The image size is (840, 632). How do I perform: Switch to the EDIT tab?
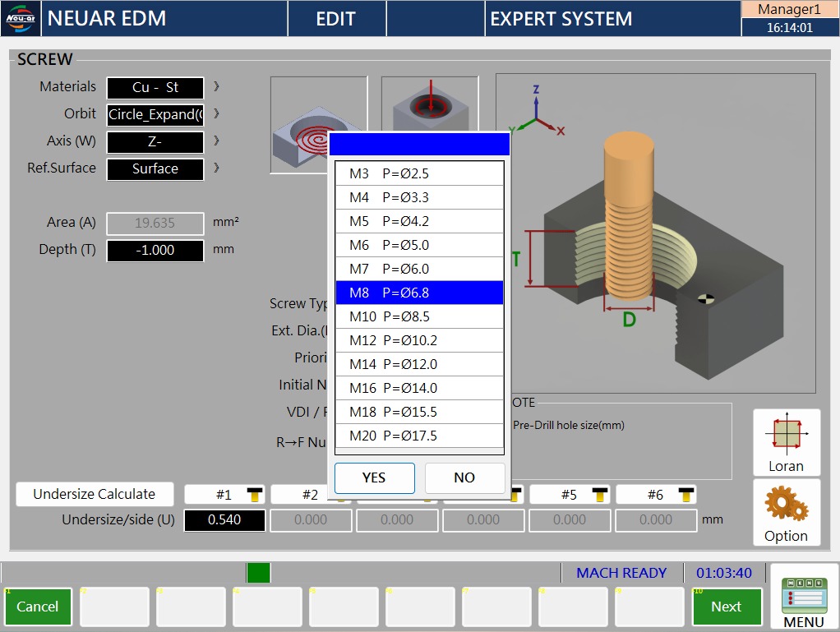(x=336, y=19)
